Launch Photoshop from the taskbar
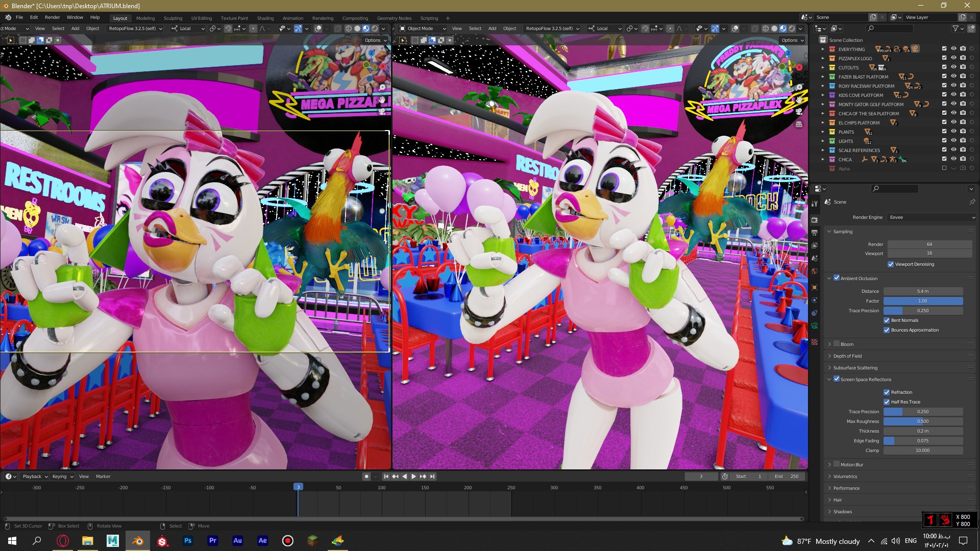Image resolution: width=980 pixels, height=551 pixels. coord(188,541)
